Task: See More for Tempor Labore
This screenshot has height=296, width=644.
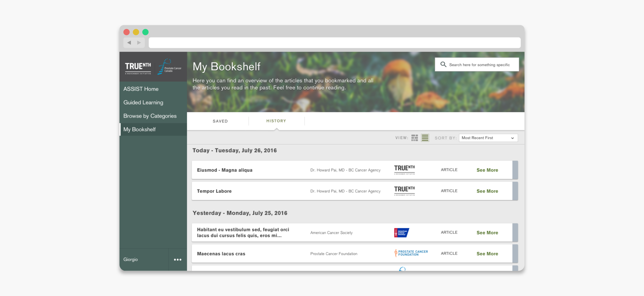Action: pos(487,191)
